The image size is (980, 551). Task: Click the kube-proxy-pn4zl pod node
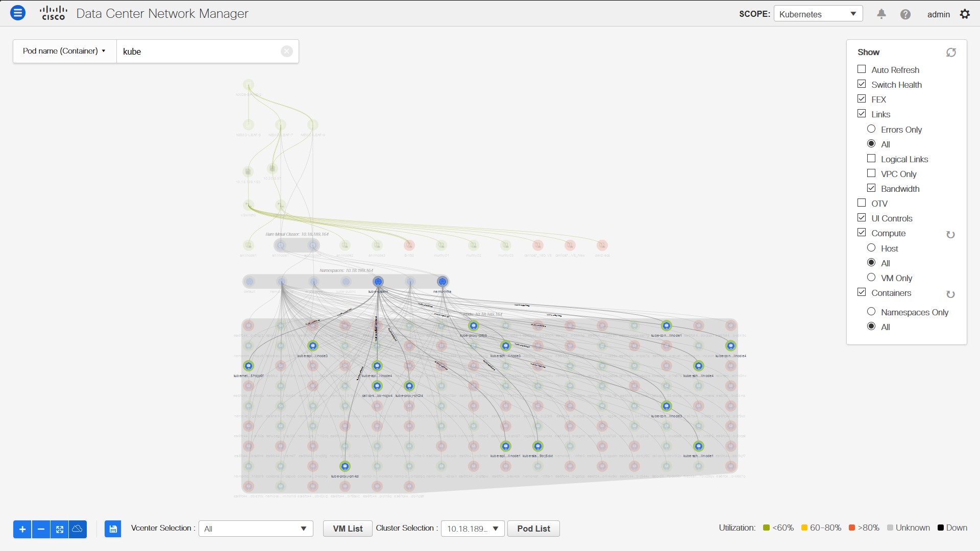[345, 466]
